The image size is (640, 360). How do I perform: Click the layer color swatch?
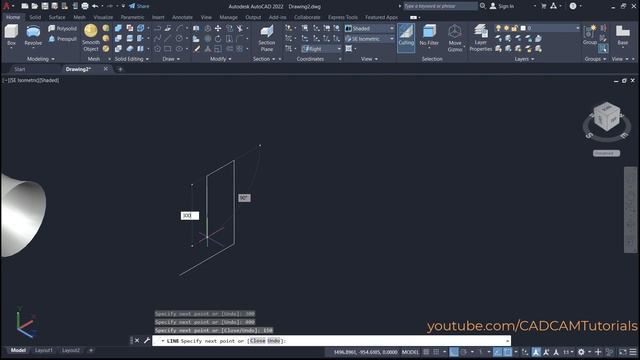(x=523, y=28)
